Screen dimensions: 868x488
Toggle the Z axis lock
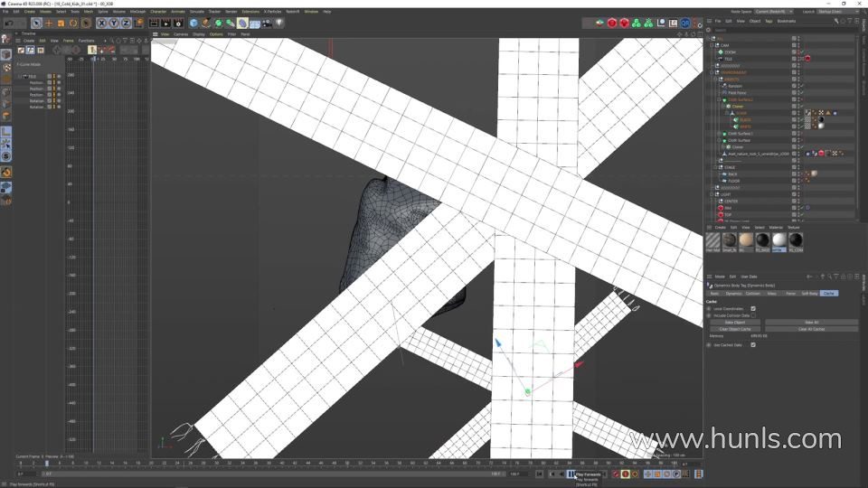point(126,23)
